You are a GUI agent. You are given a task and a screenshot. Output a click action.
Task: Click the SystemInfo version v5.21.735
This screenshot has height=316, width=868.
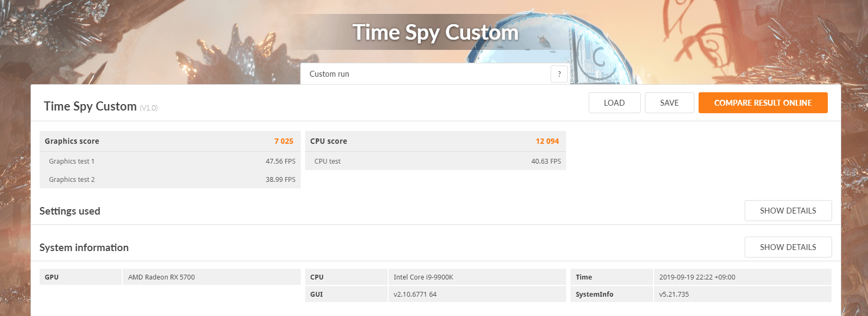coord(674,295)
